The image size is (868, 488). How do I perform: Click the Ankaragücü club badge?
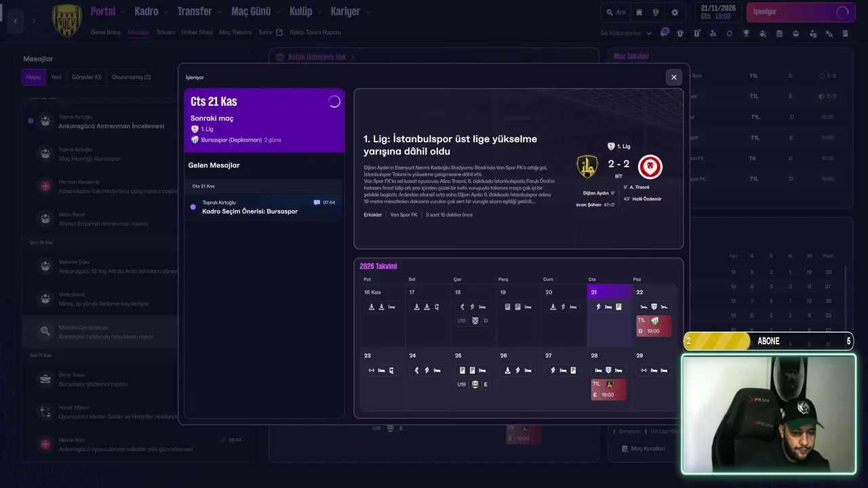[x=66, y=20]
